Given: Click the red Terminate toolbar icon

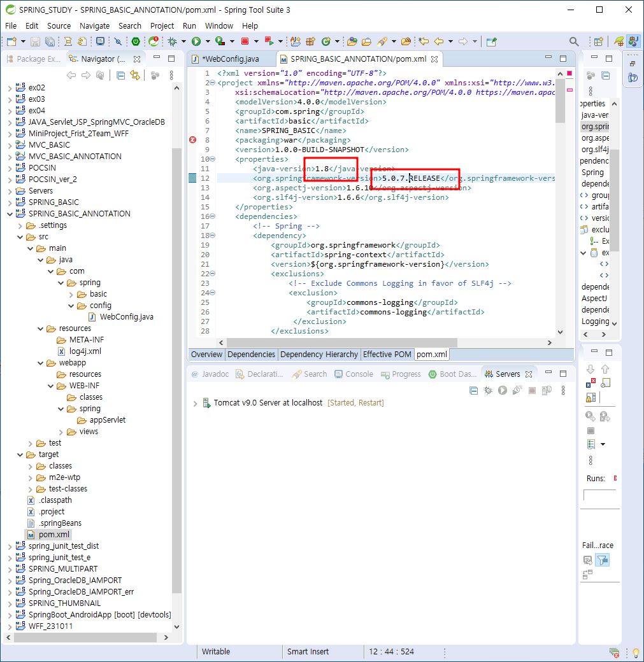Looking at the screenshot, I should (245, 41).
